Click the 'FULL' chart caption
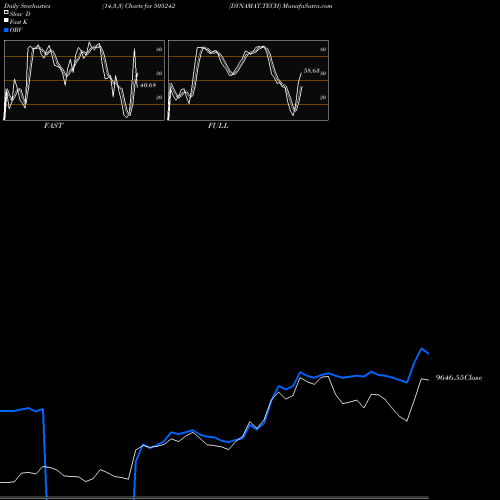500x500 pixels. coord(218,126)
